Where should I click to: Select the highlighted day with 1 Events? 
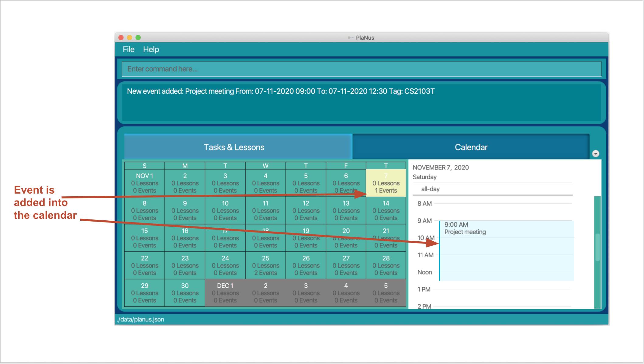pos(386,183)
